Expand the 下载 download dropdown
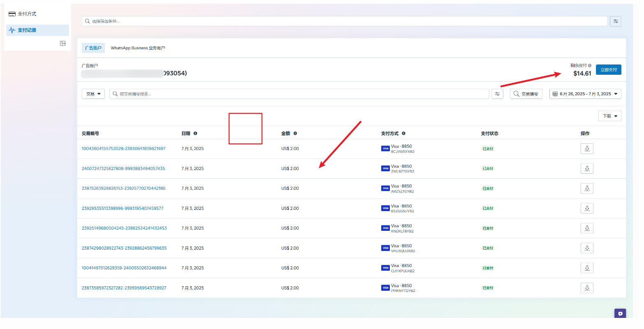This screenshot has height=329, width=644. tap(609, 116)
